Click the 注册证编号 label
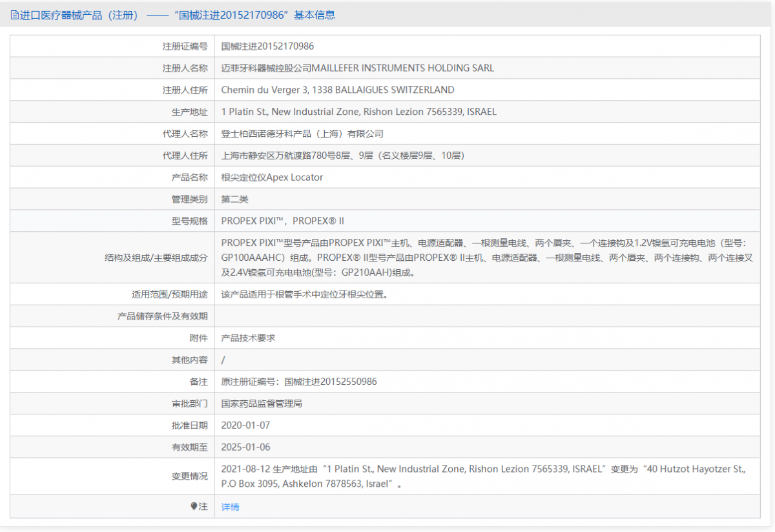The width and height of the screenshot is (775, 532). [185, 46]
